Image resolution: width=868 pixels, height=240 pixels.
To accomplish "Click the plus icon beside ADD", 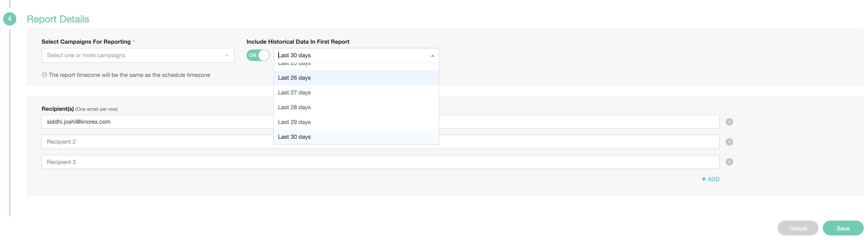I will [x=704, y=179].
